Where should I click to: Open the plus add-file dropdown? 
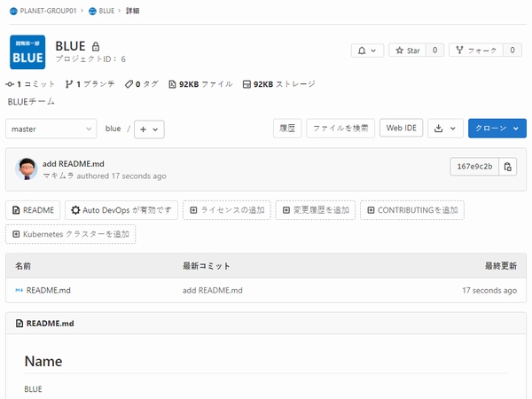point(149,129)
